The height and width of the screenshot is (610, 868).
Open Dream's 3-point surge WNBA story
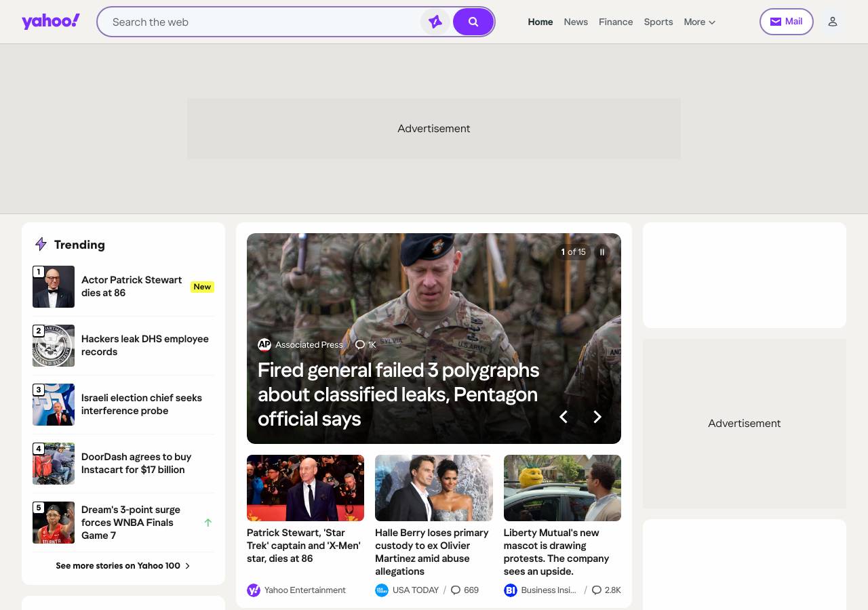(131, 523)
